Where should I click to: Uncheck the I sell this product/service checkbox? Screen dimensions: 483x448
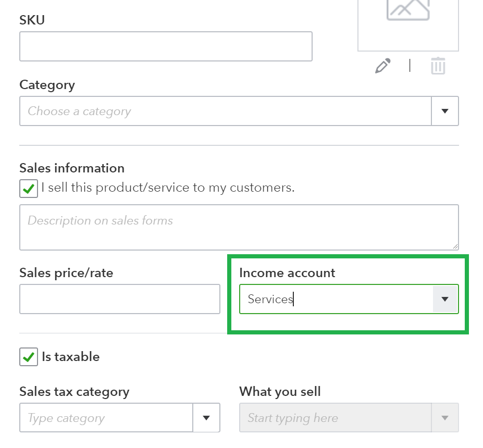click(x=28, y=189)
